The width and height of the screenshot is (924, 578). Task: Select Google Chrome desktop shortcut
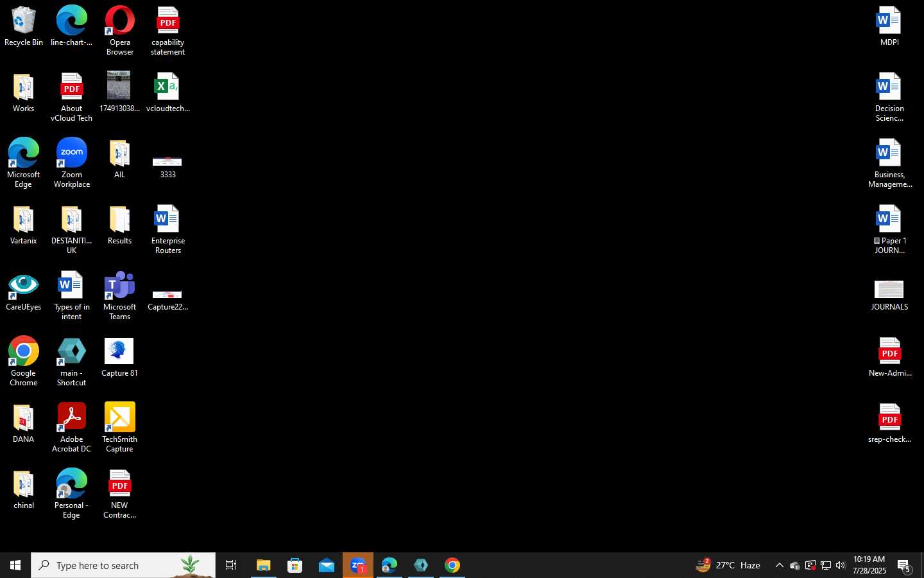(24, 362)
